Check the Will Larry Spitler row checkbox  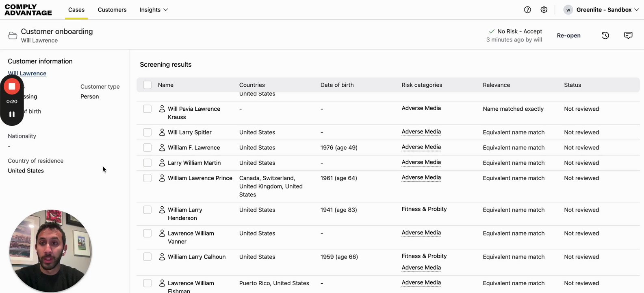(x=147, y=132)
